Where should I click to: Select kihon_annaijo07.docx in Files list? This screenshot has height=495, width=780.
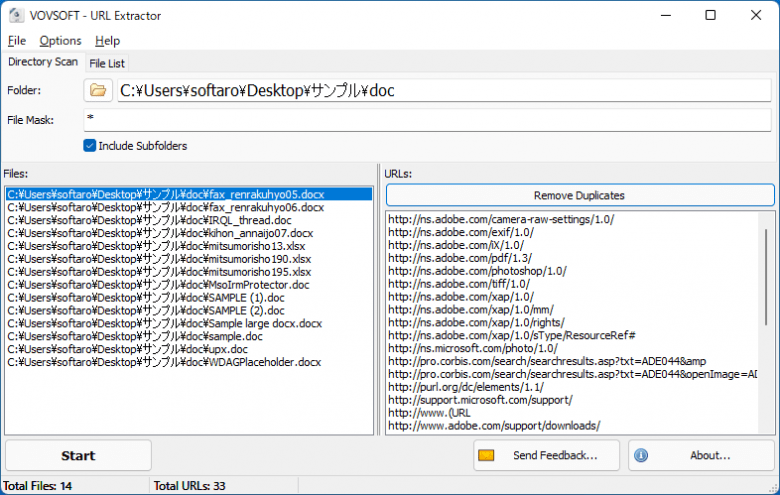pyautogui.click(x=189, y=233)
